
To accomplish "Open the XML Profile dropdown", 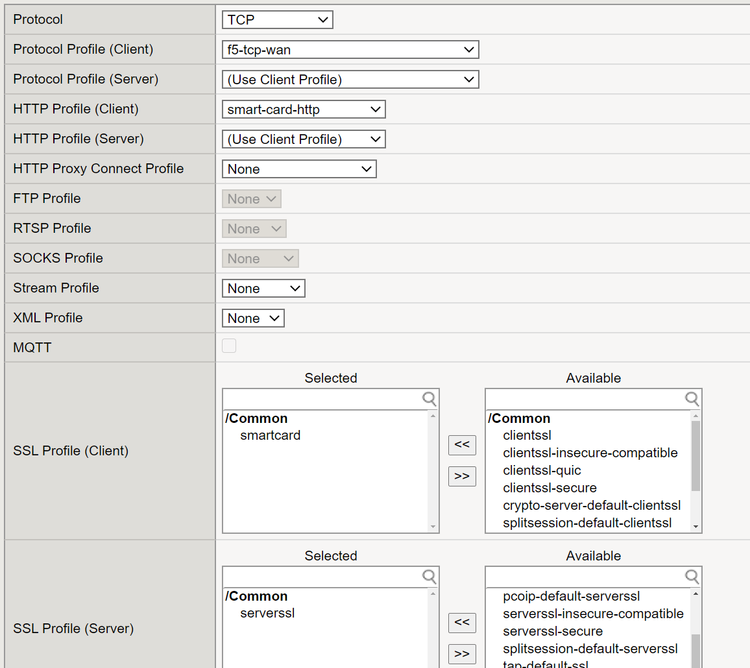I will [253, 318].
